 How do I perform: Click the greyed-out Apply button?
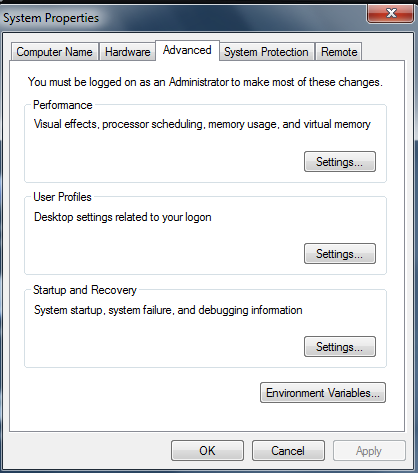(x=369, y=451)
